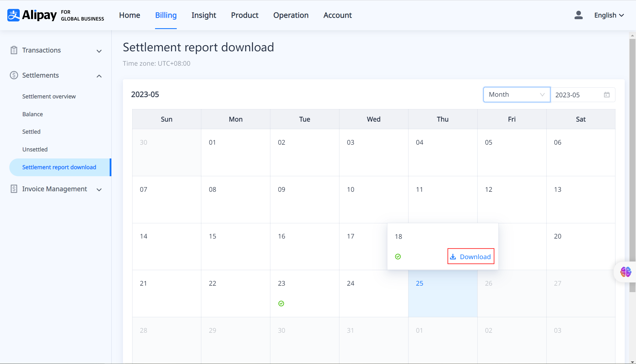Open the Settlement overview link

(49, 96)
